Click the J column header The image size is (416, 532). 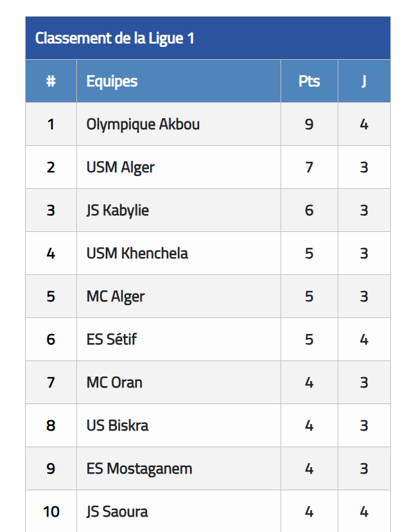tap(364, 81)
